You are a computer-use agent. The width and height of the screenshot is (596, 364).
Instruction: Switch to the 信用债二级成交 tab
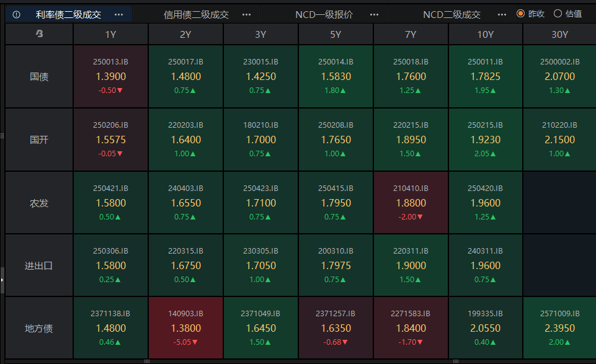tap(196, 14)
